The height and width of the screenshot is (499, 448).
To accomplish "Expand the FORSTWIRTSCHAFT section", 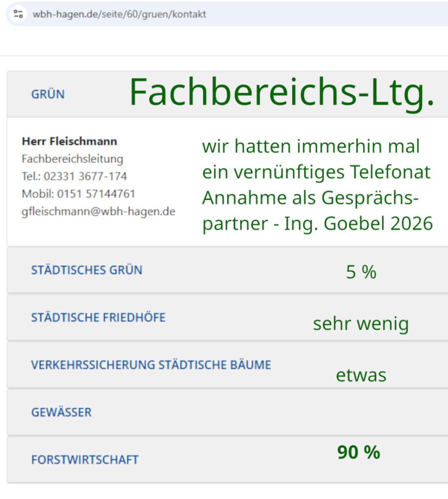I will point(85,460).
